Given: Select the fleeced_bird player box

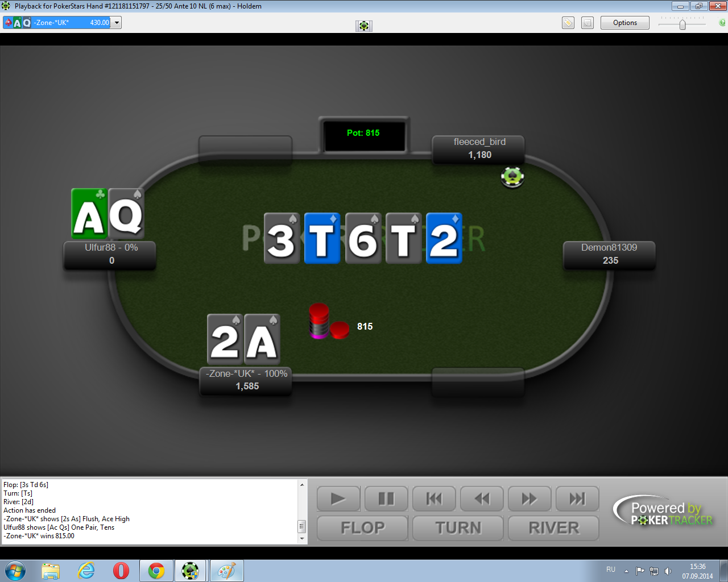Looking at the screenshot, I should (479, 149).
